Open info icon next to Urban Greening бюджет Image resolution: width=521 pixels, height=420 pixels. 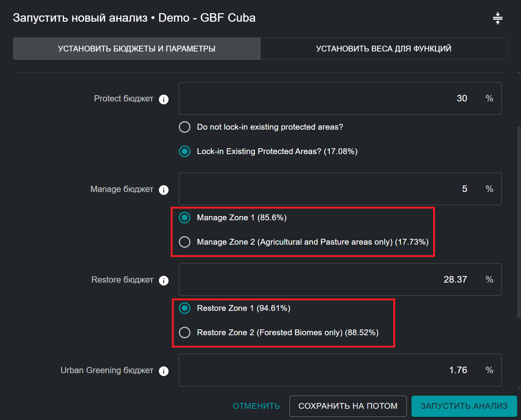[164, 371]
